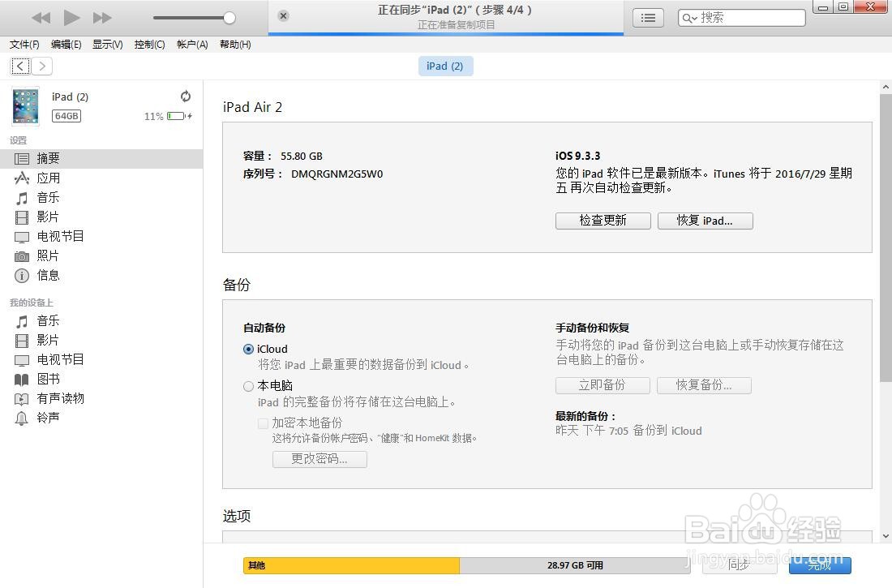
Task: Select 本电脑 backup radio option
Action: [248, 387]
